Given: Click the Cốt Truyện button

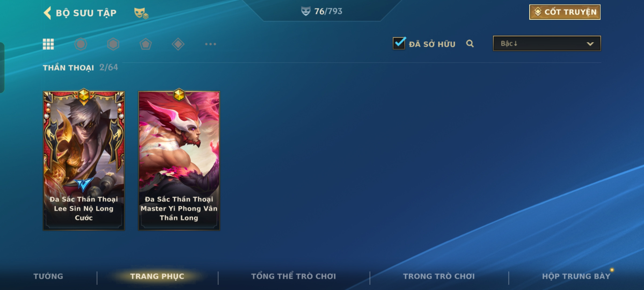Looking at the screenshot, I should [x=565, y=12].
